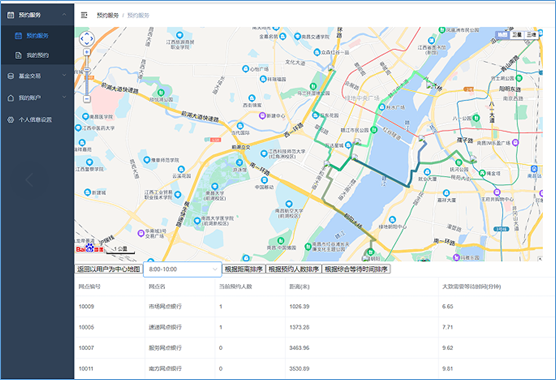Click the sidebar collapse hamburger icon

[84, 15]
